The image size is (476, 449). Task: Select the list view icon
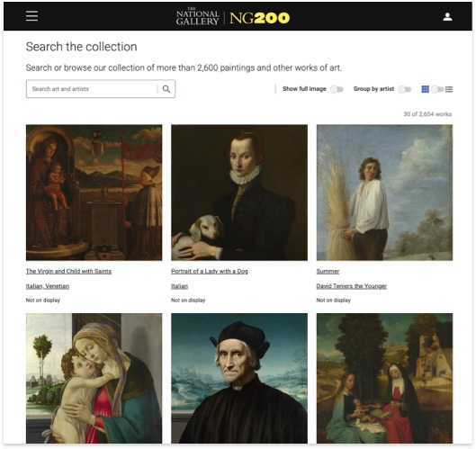click(x=449, y=89)
